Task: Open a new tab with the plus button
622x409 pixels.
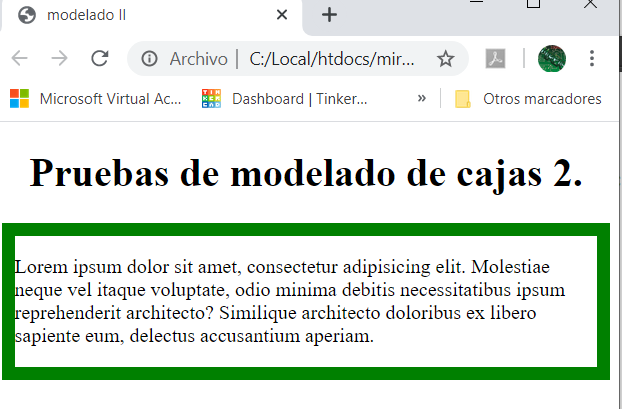Action: 329,15
